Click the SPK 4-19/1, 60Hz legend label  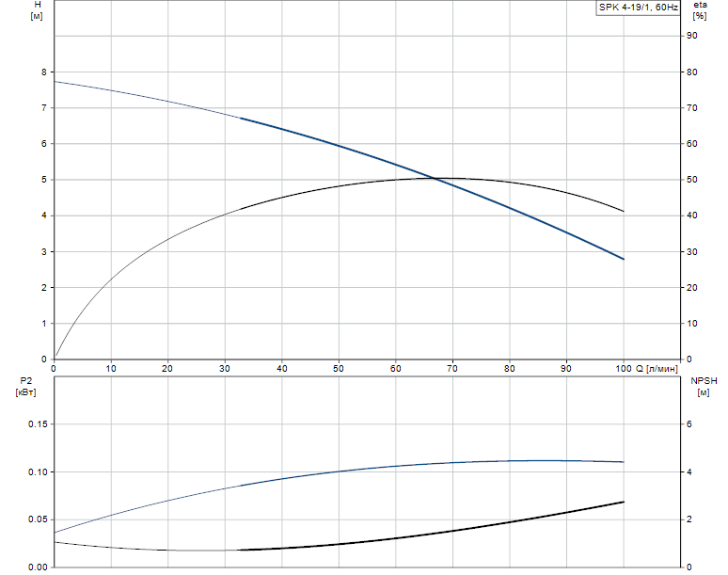[638, 8]
